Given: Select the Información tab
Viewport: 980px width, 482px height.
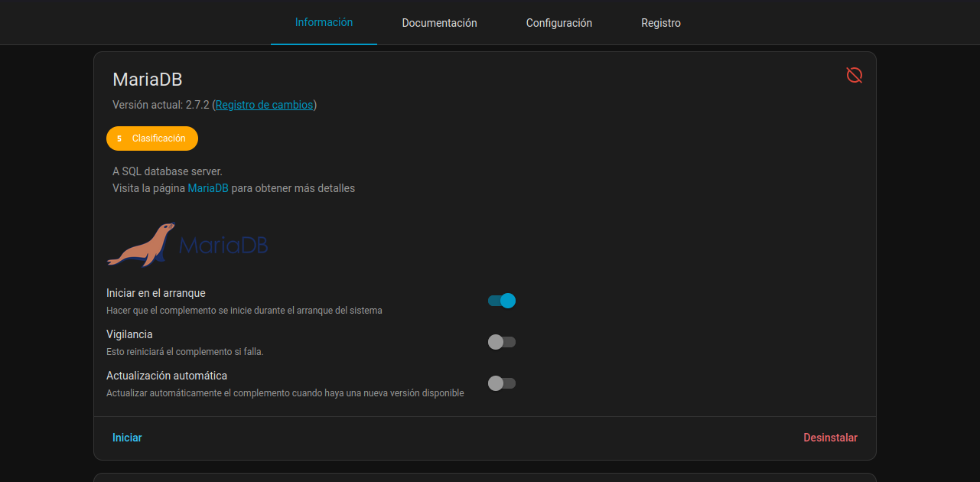Looking at the screenshot, I should pyautogui.click(x=324, y=22).
